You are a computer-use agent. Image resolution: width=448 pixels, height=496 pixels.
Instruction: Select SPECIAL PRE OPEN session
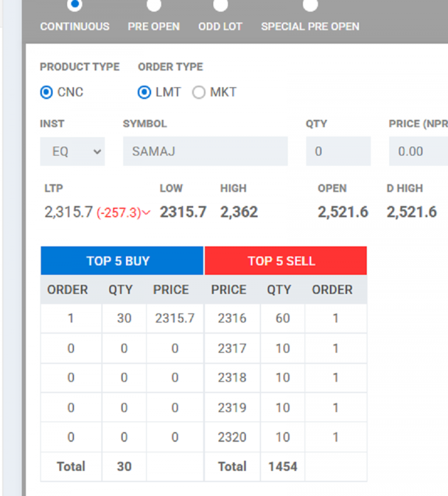310,5
